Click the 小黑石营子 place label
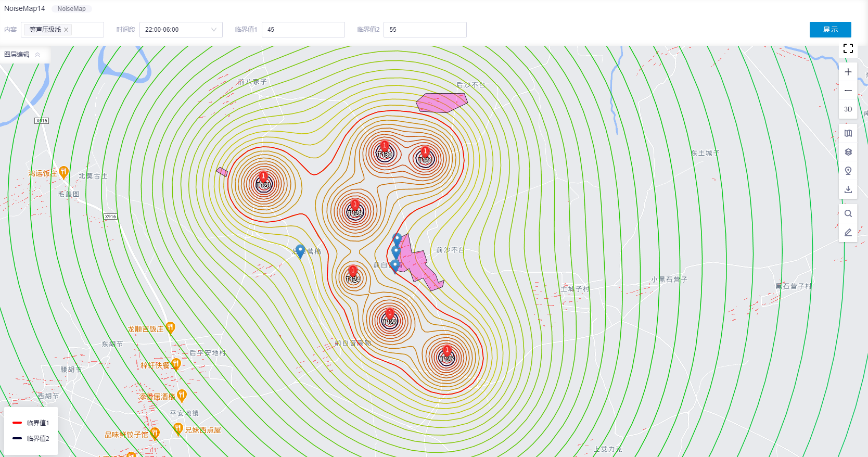 tap(669, 280)
